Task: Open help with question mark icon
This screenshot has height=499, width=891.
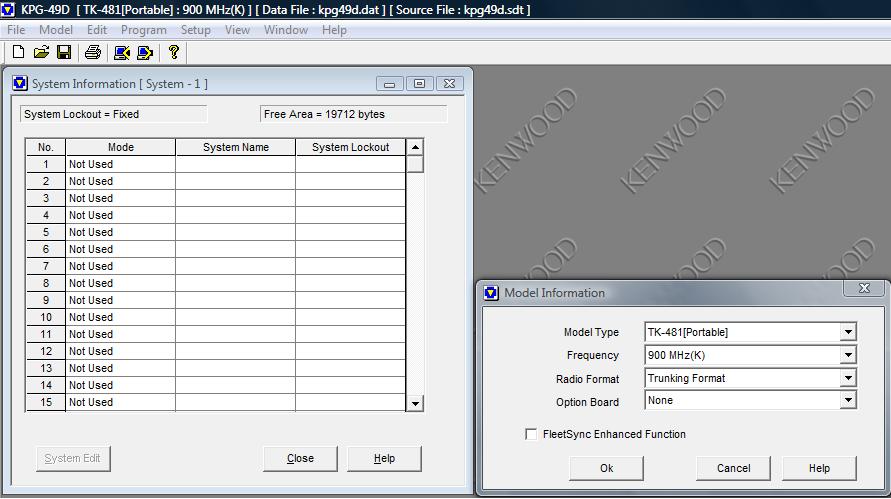Action: coord(174,52)
